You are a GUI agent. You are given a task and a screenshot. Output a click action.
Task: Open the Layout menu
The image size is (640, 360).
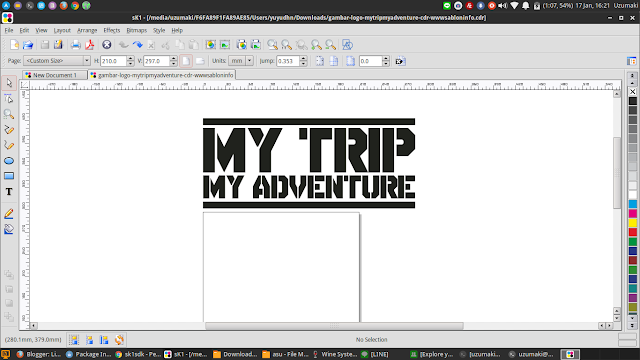click(62, 30)
